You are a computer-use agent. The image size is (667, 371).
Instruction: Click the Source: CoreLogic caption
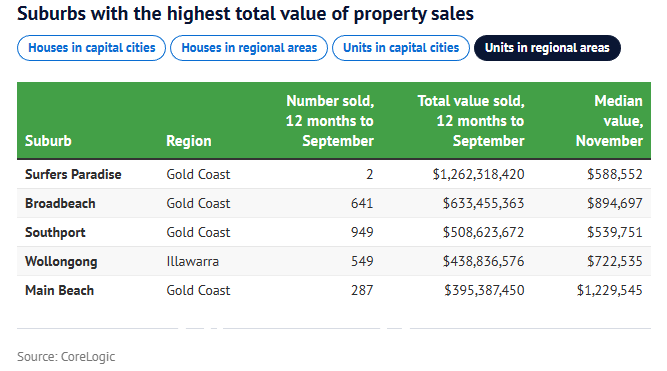(x=66, y=357)
